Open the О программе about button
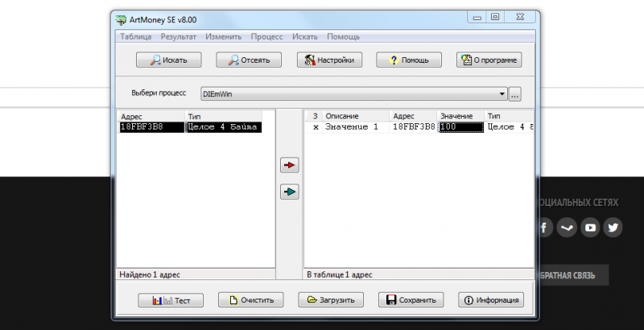The image size is (644, 330). tap(489, 60)
